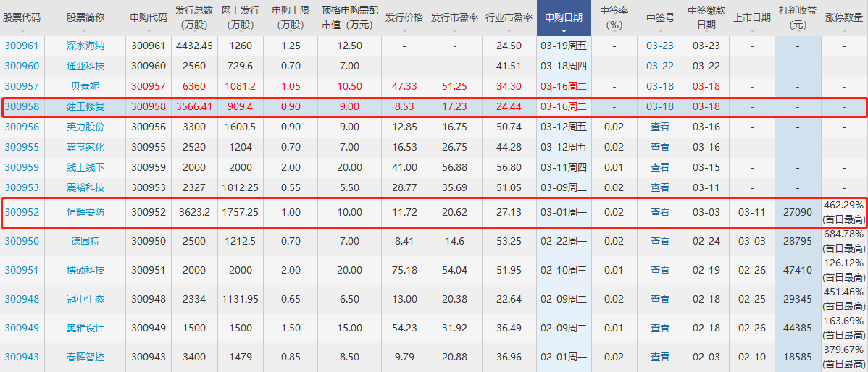Open stock name link 震裕科技
Viewport: 868px width, 372px height.
pyautogui.click(x=85, y=187)
